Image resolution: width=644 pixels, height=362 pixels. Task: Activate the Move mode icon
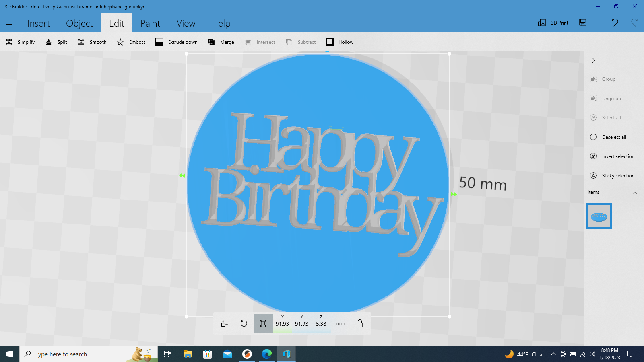225,323
